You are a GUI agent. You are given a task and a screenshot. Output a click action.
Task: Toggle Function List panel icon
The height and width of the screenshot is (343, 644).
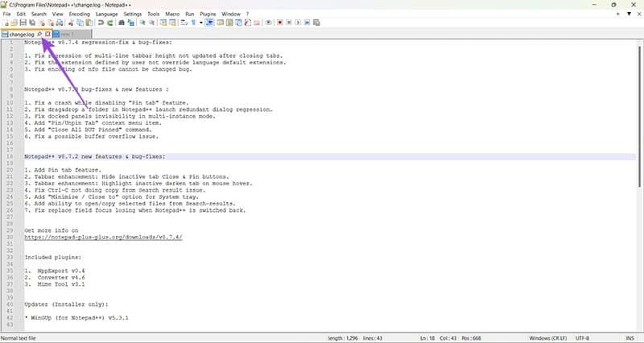[x=247, y=23]
